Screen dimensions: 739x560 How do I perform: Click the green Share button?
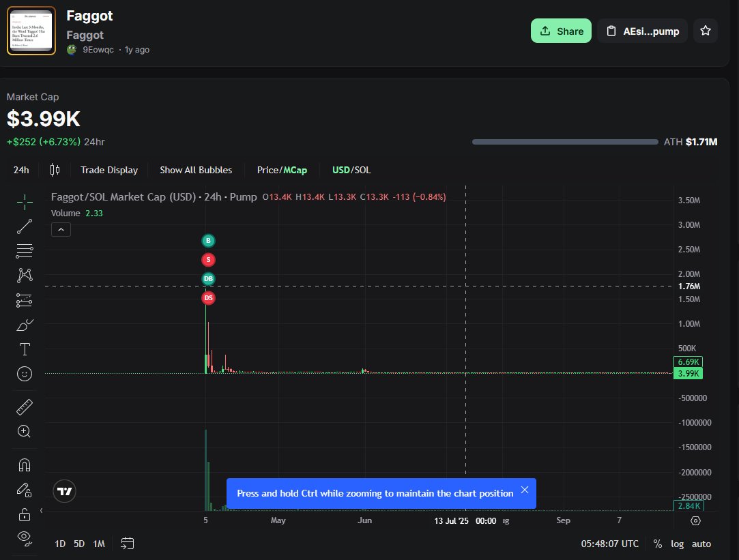561,31
